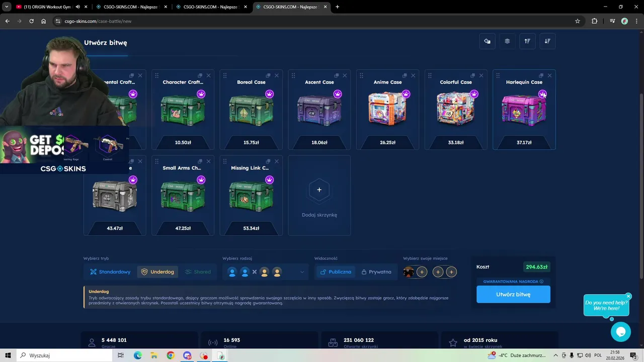Duplicate the Colorful Case
Screen dimensions: 644x362
473,75
